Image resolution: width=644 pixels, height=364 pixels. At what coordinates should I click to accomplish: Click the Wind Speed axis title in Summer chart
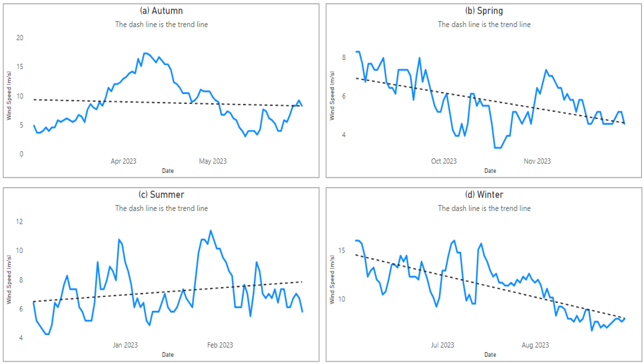coord(9,279)
